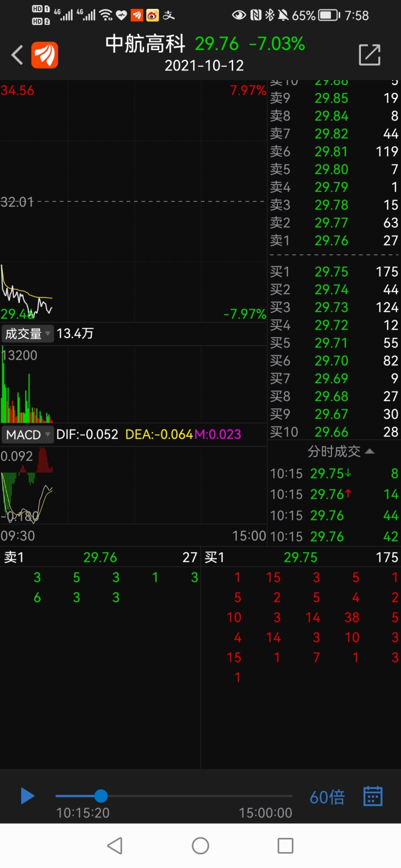Tap the DEA:-0.064 value label
Screen dimensions: 401x868
pos(159,434)
